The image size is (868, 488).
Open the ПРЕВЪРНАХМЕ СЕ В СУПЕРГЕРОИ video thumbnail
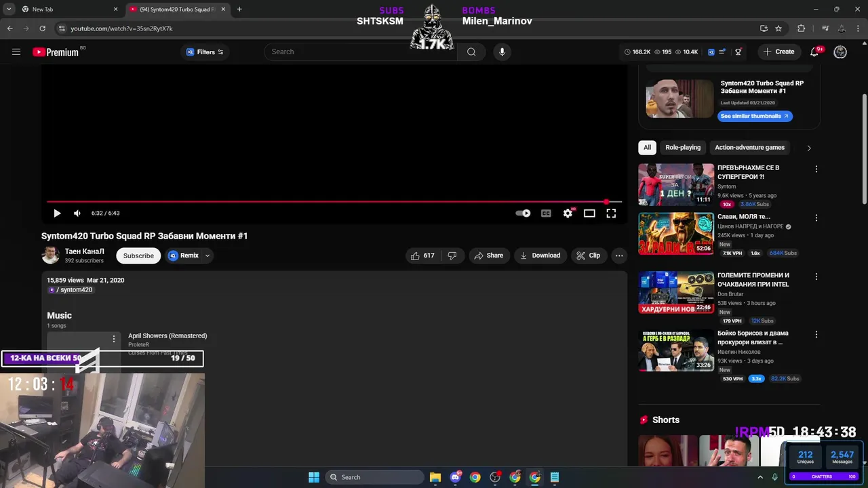tap(676, 184)
